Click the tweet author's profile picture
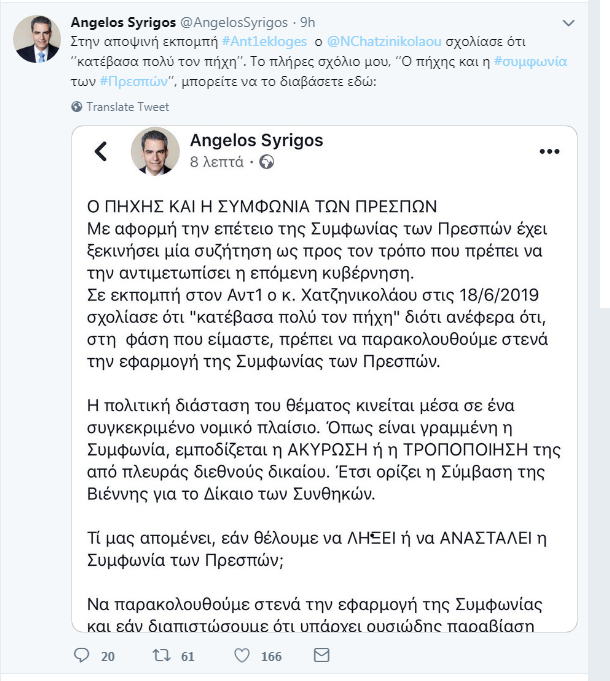This screenshot has width=610, height=681. click(37, 39)
